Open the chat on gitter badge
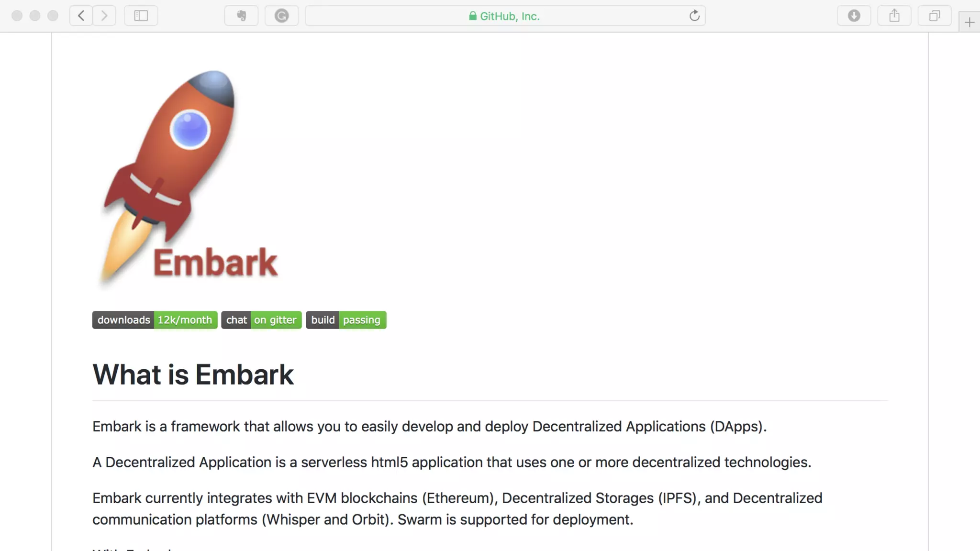Viewport: 980px width, 551px height. [261, 320]
